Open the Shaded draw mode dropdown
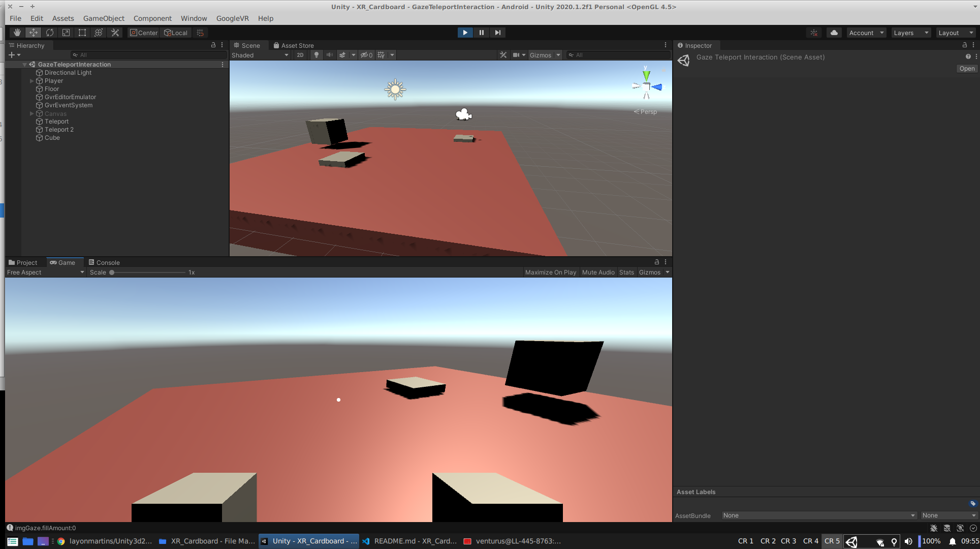 click(x=260, y=55)
